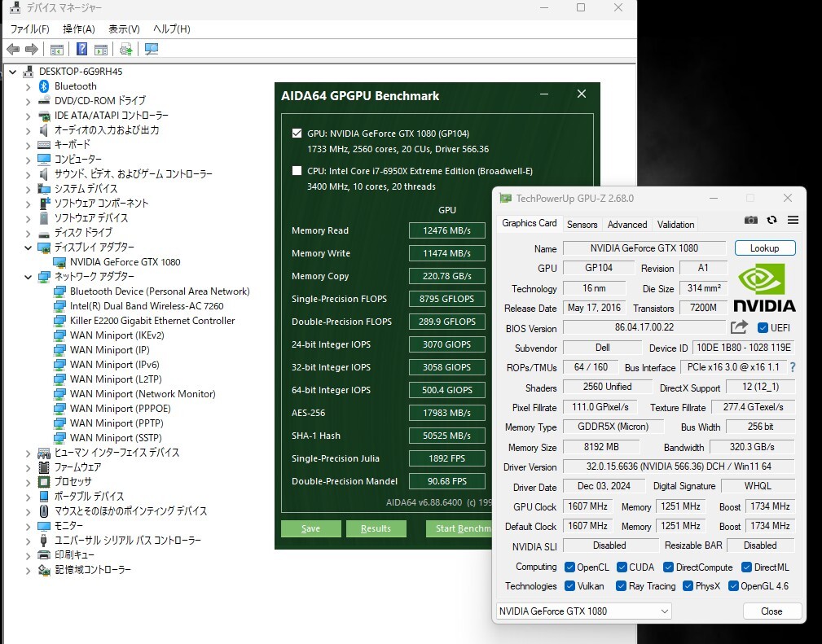Image resolution: width=822 pixels, height=644 pixels.
Task: Click the Lookup button in GPU-Z
Action: tap(764, 248)
